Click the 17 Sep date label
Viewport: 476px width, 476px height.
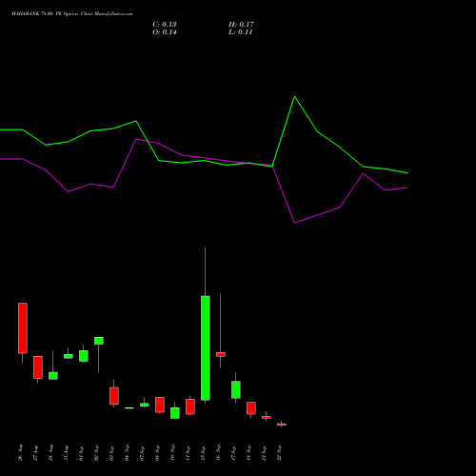234,452
